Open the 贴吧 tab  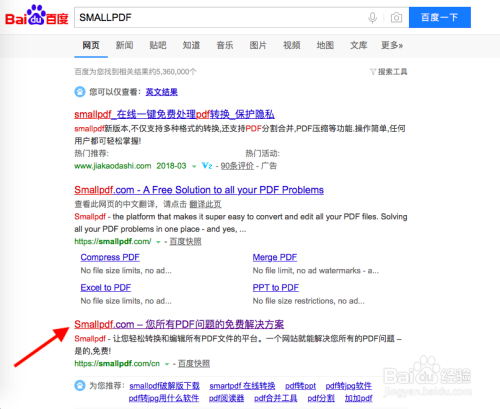[x=158, y=45]
